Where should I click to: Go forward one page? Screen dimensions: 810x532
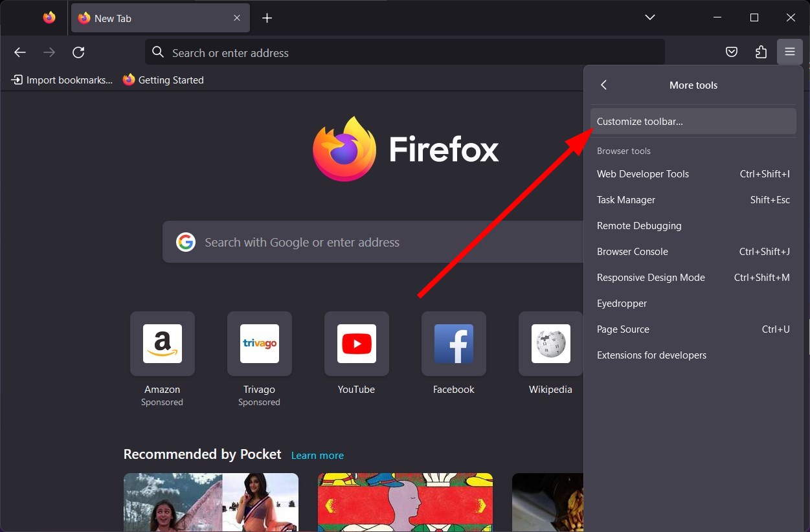point(49,52)
